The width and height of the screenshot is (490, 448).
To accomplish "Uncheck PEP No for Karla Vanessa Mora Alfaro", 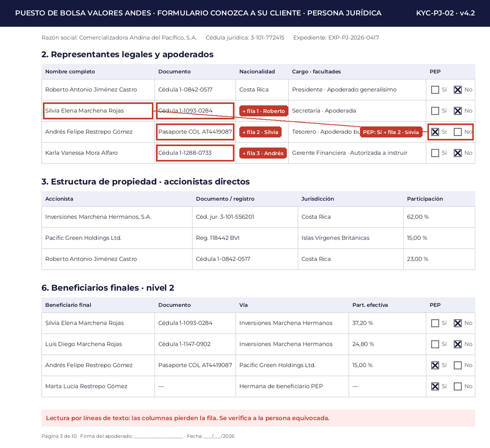I will 458,153.
